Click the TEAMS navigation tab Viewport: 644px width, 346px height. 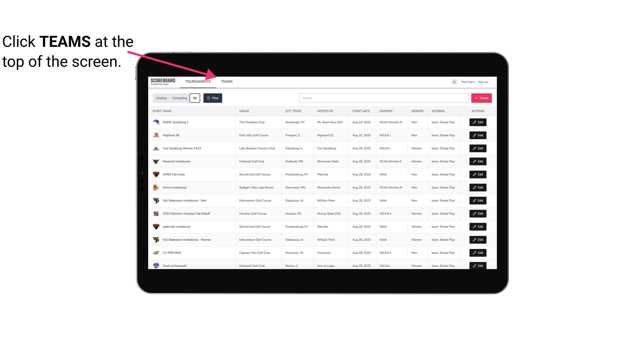tap(226, 81)
